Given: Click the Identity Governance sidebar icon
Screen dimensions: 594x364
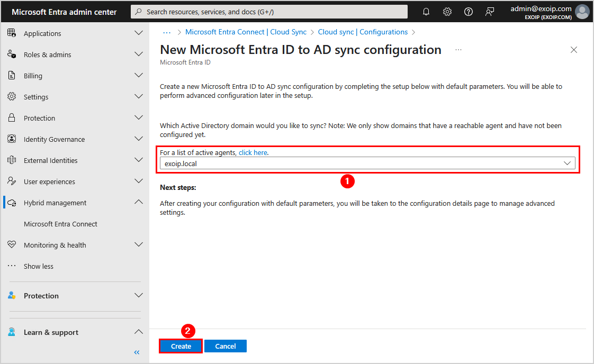Looking at the screenshot, I should [12, 139].
